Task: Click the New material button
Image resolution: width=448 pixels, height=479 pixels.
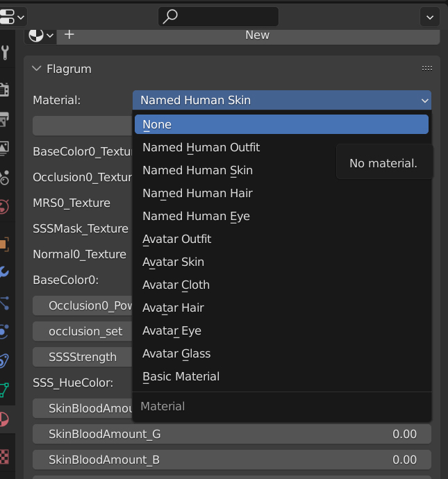Action: click(x=257, y=35)
